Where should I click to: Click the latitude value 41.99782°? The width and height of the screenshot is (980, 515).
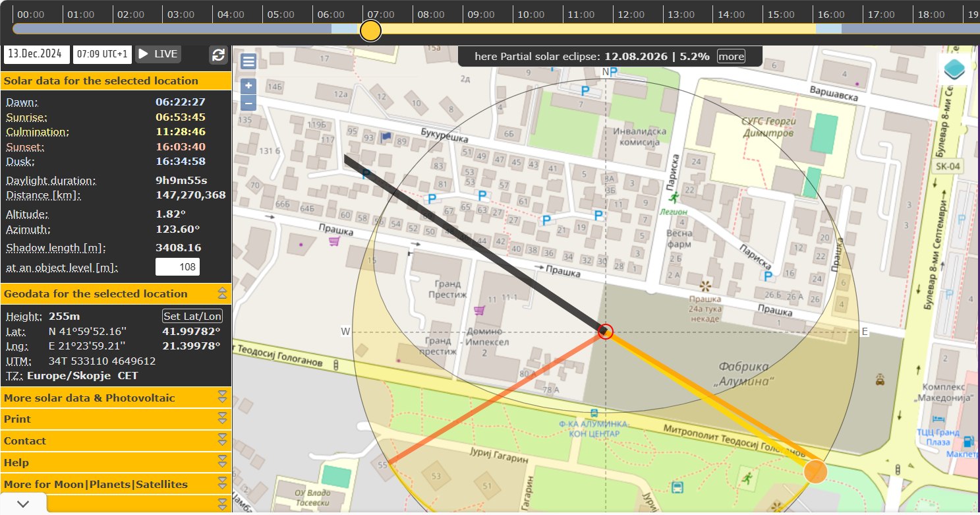191,331
